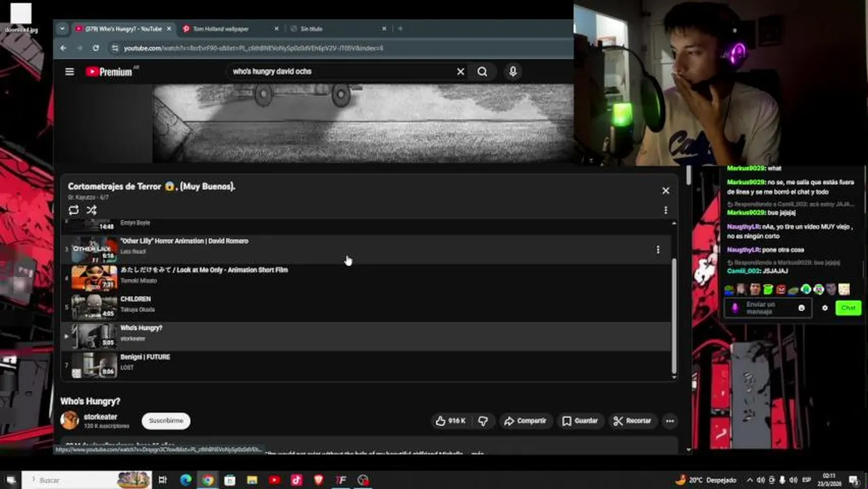
Task: Reload the page in Chrome
Action: [96, 48]
